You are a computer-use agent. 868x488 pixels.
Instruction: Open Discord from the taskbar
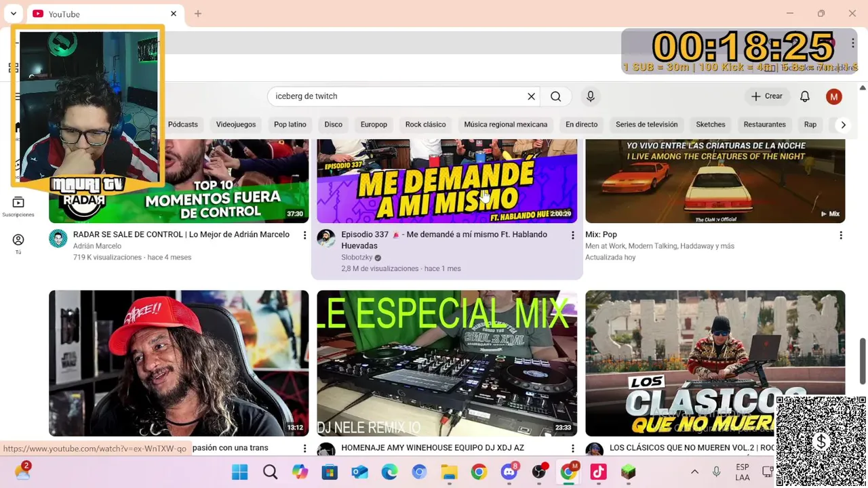pos(509,472)
